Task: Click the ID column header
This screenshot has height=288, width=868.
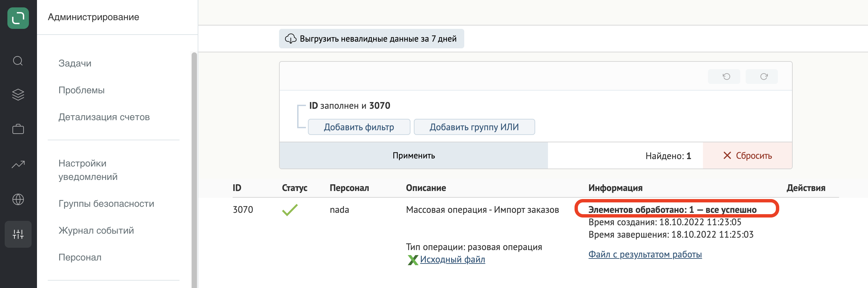Action: (237, 188)
